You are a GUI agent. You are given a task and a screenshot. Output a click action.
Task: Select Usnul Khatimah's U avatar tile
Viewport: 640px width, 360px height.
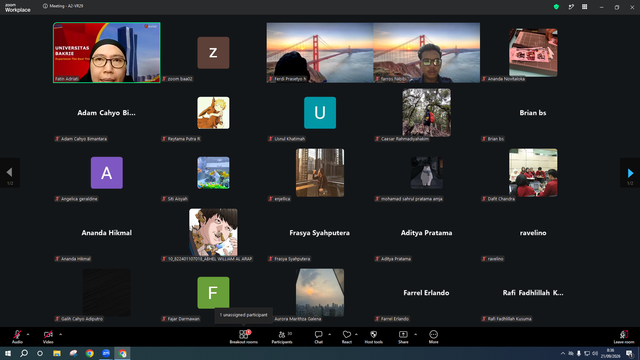click(x=320, y=113)
